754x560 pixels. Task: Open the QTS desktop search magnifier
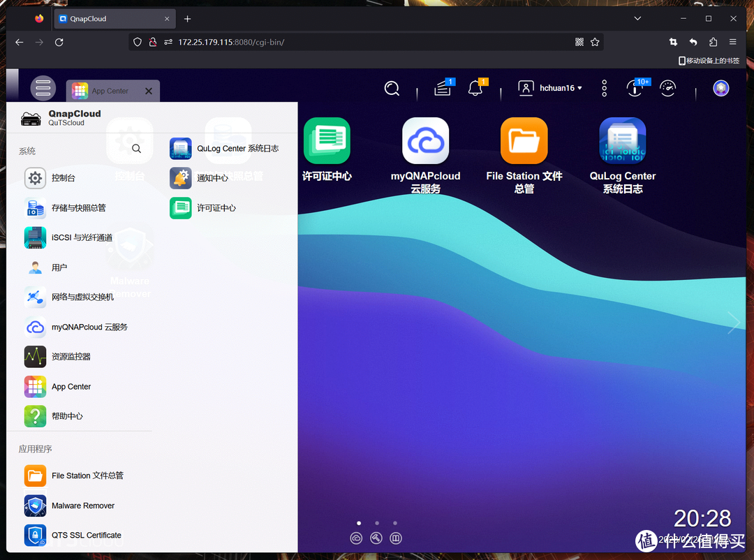(x=392, y=88)
